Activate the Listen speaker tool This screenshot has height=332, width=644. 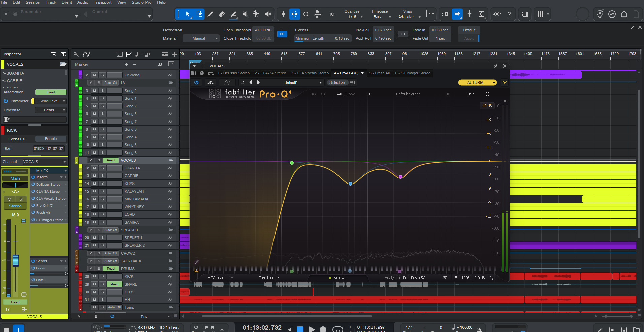point(268,14)
